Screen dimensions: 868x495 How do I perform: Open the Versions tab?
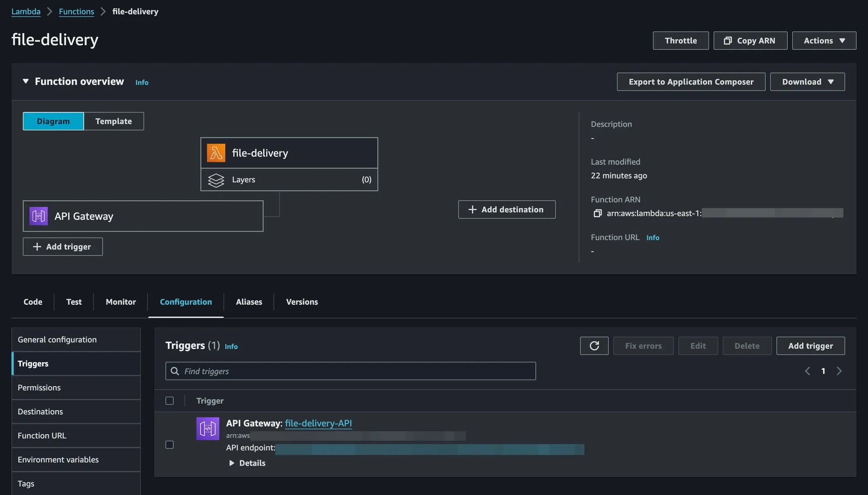coord(302,302)
